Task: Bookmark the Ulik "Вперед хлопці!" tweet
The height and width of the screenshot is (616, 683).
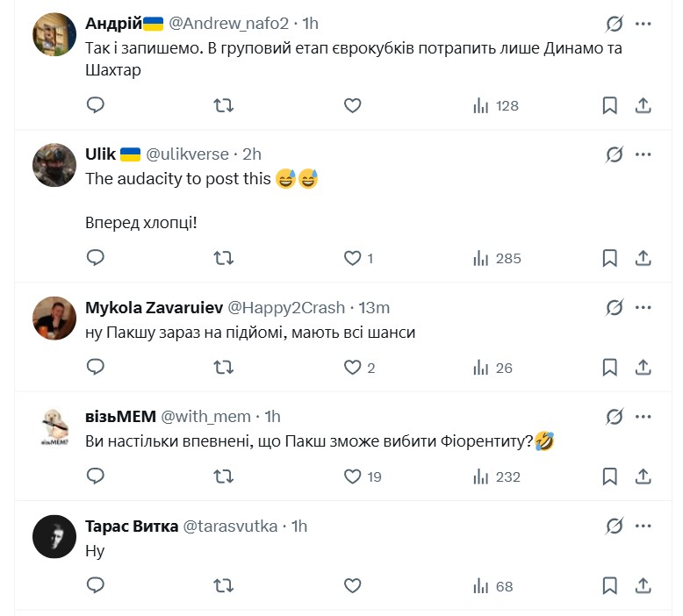Action: click(609, 258)
